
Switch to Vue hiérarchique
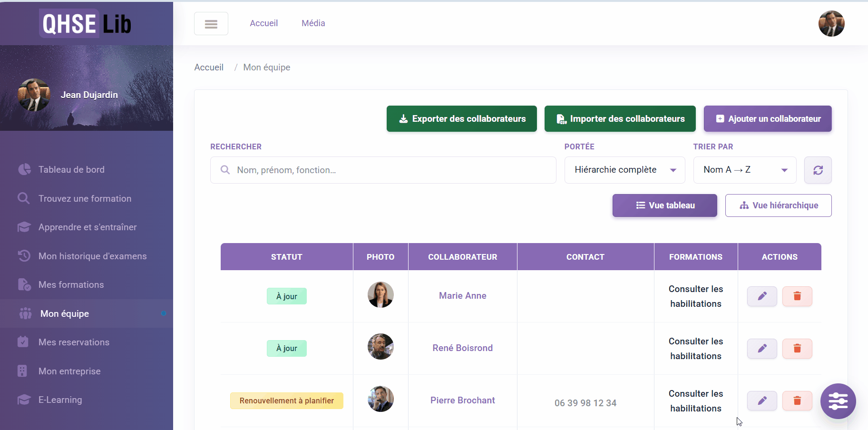coord(778,205)
